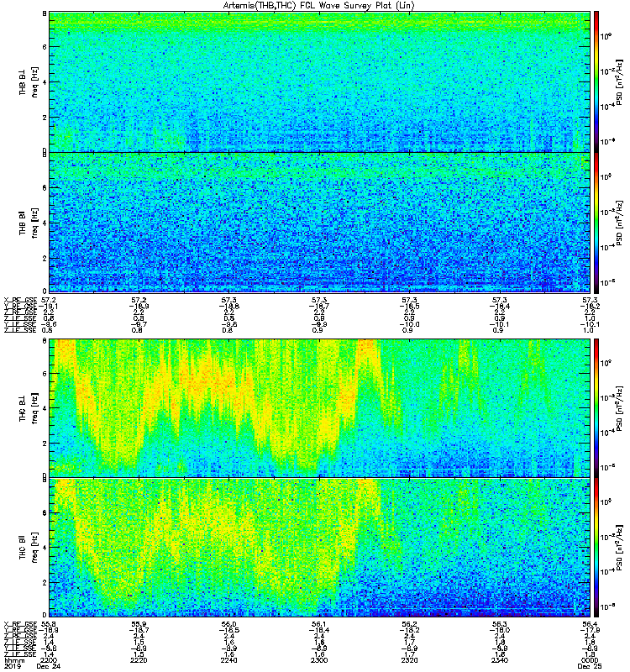
Task: Click the '2320' time axis label
Action: (x=409, y=660)
